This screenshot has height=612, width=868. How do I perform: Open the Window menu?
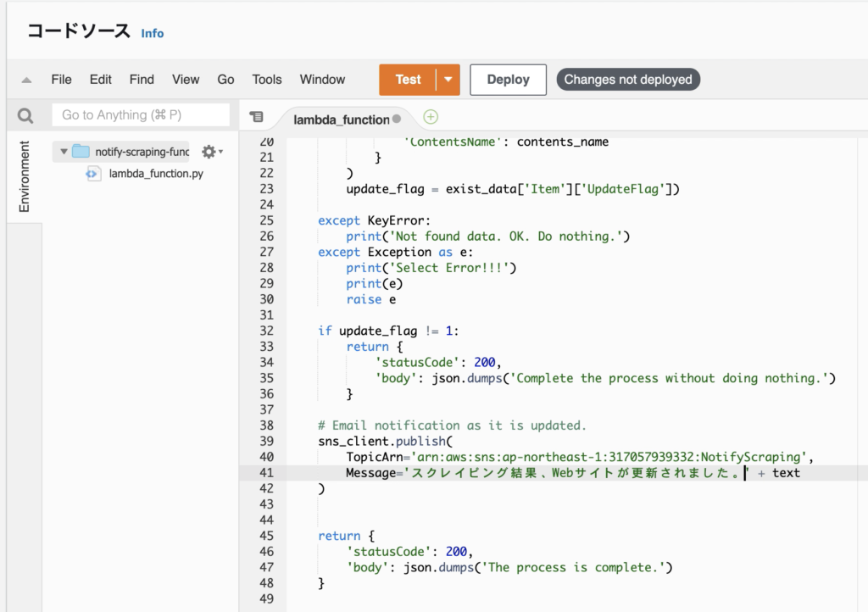pyautogui.click(x=323, y=80)
